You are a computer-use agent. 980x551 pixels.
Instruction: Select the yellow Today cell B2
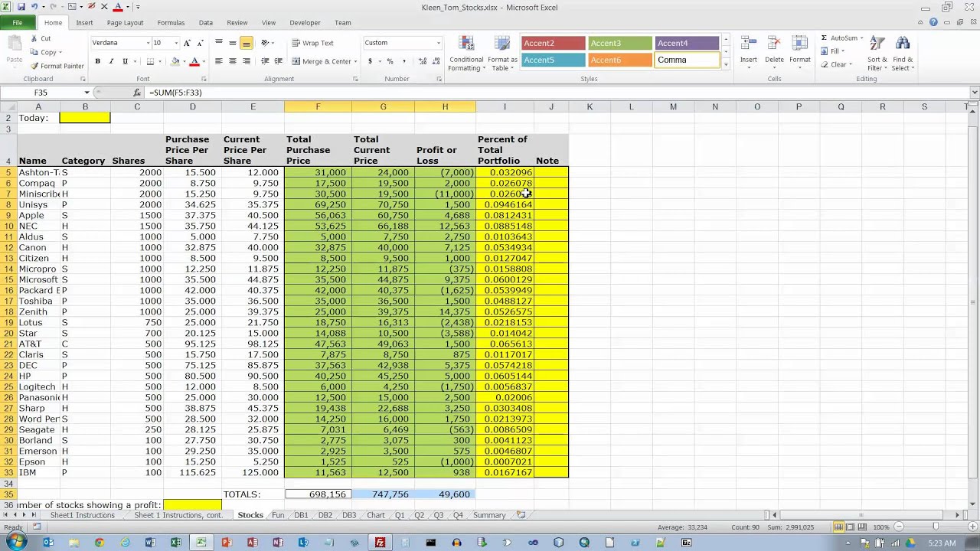(x=85, y=118)
